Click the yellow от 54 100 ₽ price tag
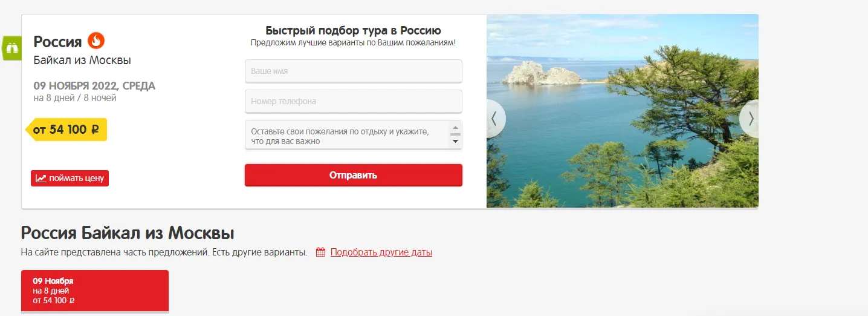This screenshot has height=316, width=868. (66, 130)
